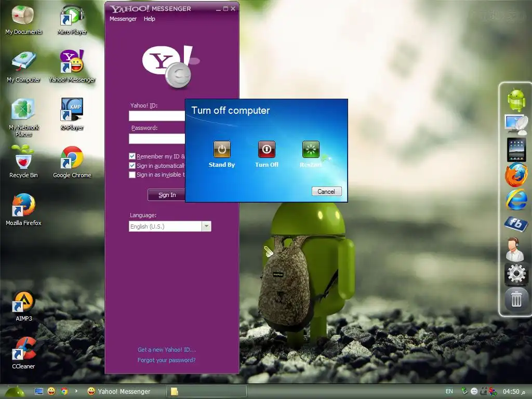The height and width of the screenshot is (399, 532).
Task: Click the iPad tablet icon in the dock
Action: pos(516,149)
